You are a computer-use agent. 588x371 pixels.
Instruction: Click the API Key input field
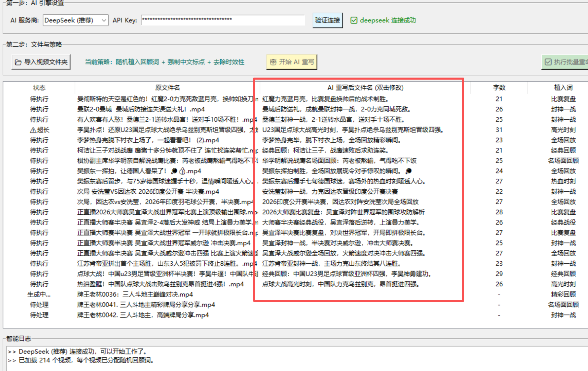pyautogui.click(x=222, y=20)
